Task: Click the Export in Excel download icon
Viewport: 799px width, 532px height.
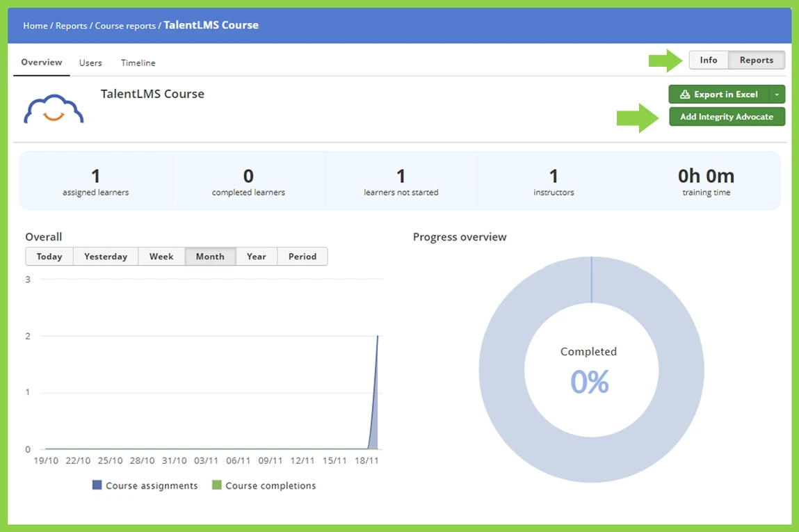Action: pos(685,95)
